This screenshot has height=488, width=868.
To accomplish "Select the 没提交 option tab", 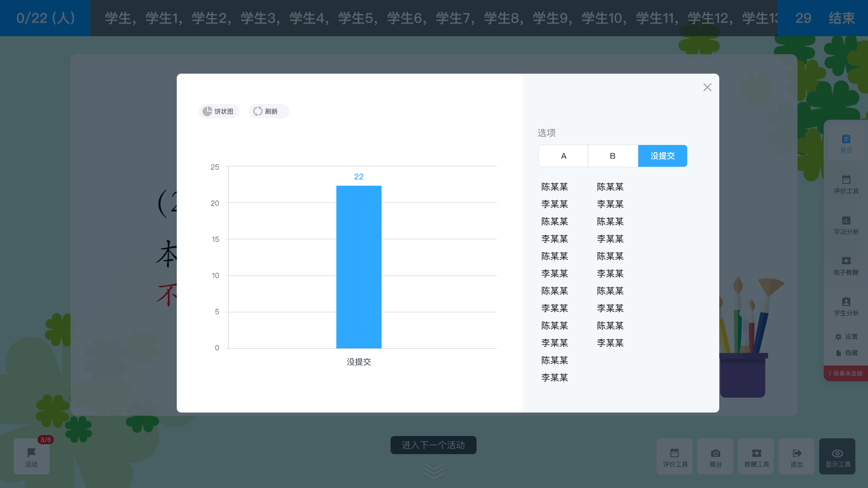I will 662,156.
